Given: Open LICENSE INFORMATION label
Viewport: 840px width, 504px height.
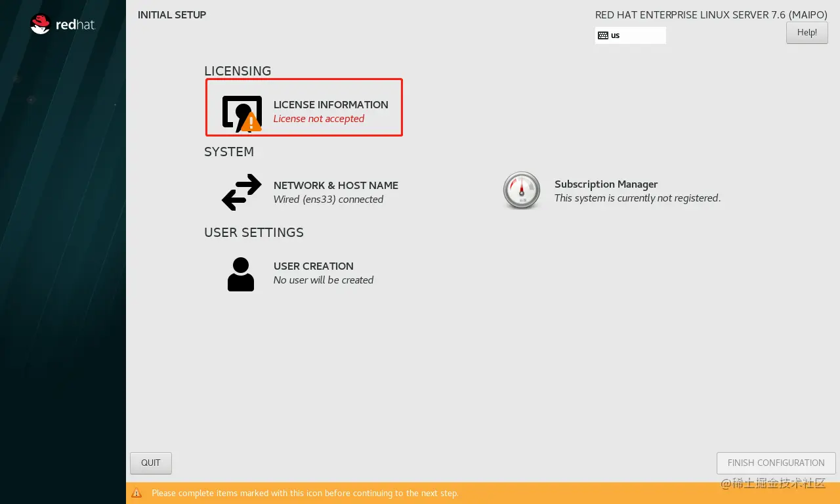Looking at the screenshot, I should pos(331,104).
